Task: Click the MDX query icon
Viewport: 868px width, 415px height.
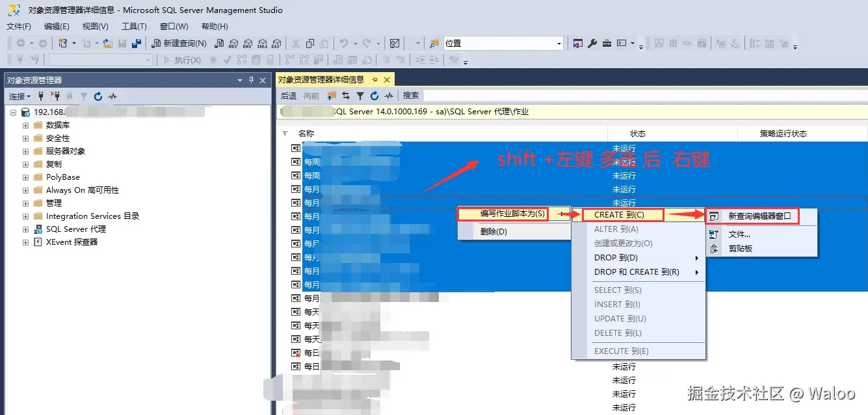Action: point(233,43)
